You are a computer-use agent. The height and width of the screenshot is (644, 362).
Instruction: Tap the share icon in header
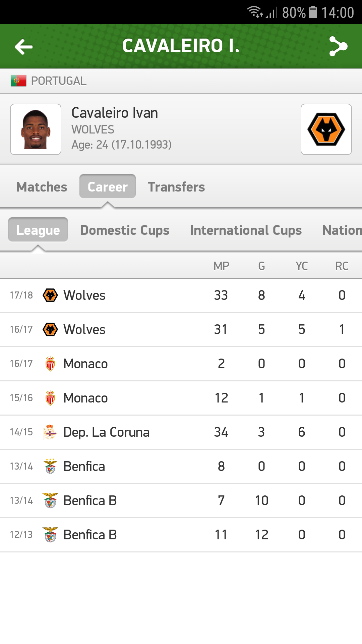coord(338,46)
